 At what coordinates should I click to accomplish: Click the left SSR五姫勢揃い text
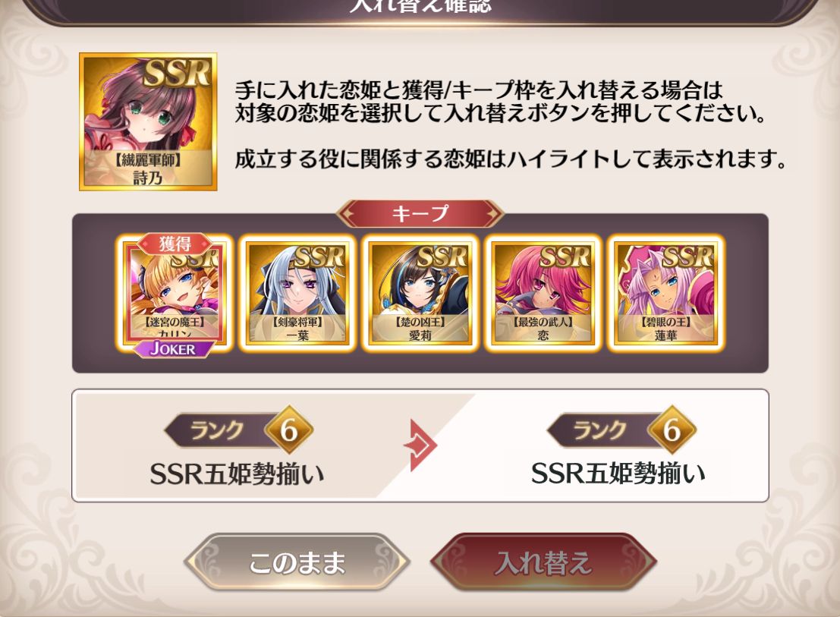coord(238,474)
